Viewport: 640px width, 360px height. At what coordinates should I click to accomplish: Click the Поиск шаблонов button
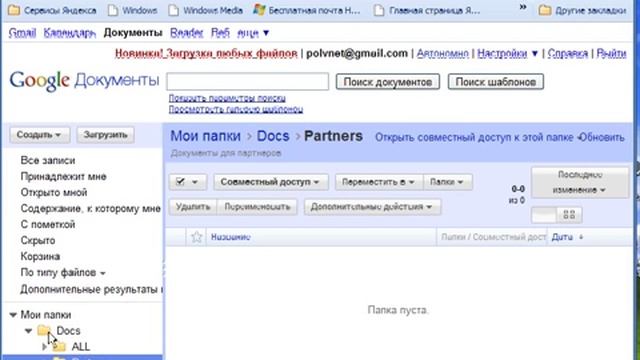pyautogui.click(x=496, y=82)
